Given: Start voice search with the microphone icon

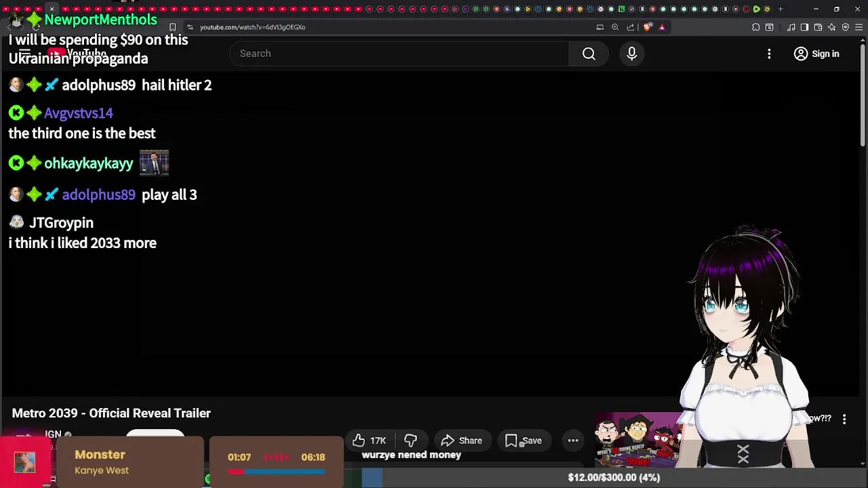Looking at the screenshot, I should coord(631,54).
